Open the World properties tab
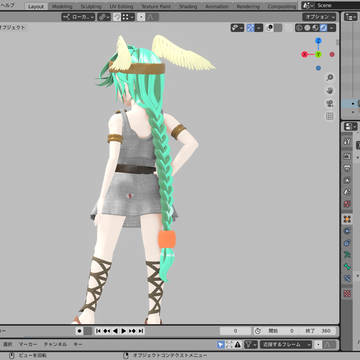This screenshot has height=360, width=360. click(347, 204)
